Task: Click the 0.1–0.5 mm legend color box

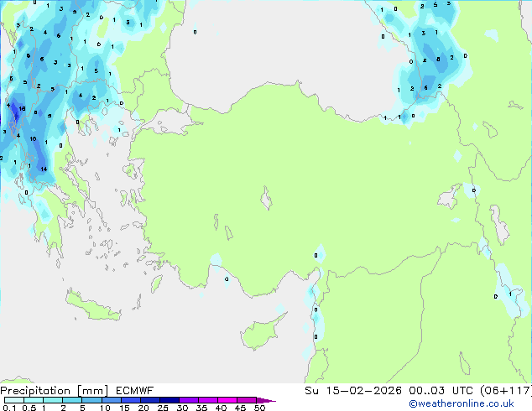Action: tap(14, 400)
